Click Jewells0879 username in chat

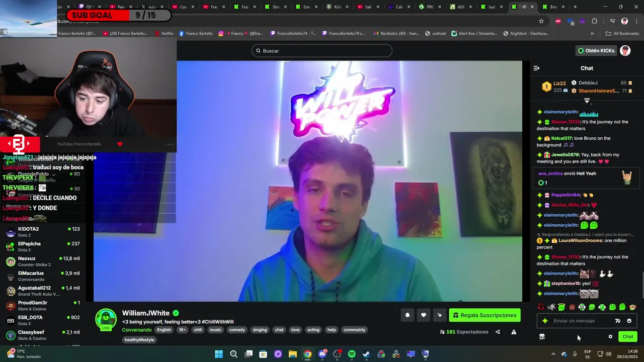tap(565, 155)
